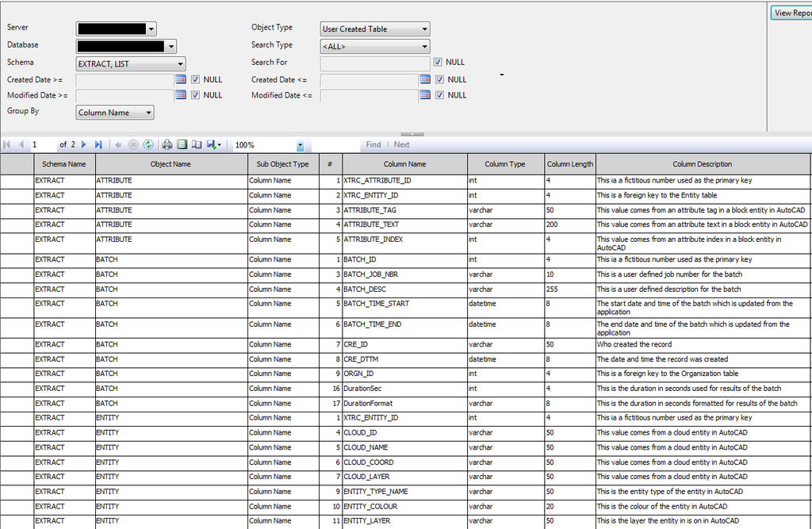The height and width of the screenshot is (529, 812).
Task: Click Column Name header
Action: (405, 163)
